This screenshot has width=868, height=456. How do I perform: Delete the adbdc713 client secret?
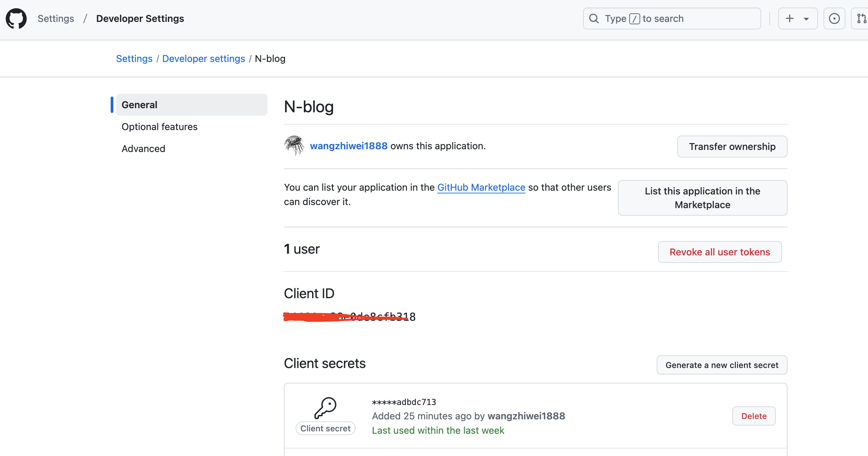[x=754, y=416]
